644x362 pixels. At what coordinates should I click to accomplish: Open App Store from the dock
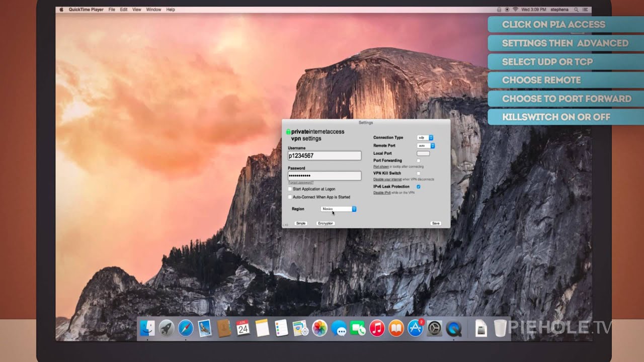pyautogui.click(x=415, y=329)
